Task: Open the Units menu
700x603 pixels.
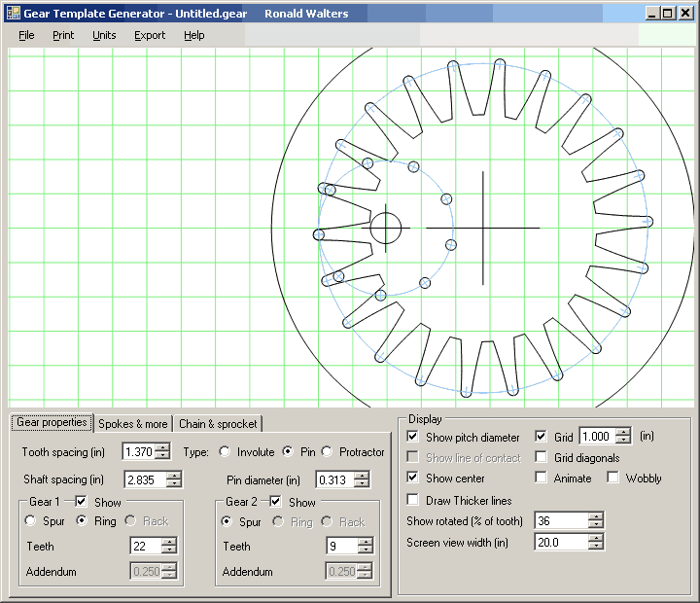Action: (104, 35)
